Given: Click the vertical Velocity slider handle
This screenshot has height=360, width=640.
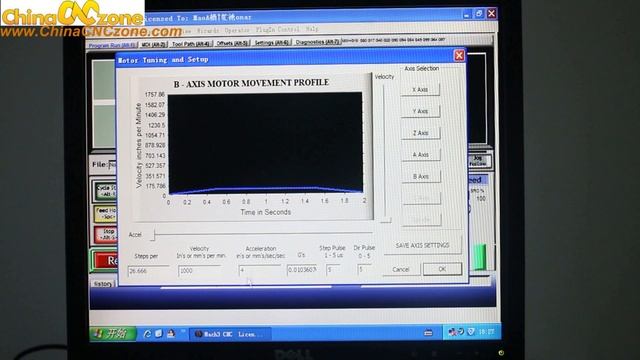Looking at the screenshot, I should (385, 220).
